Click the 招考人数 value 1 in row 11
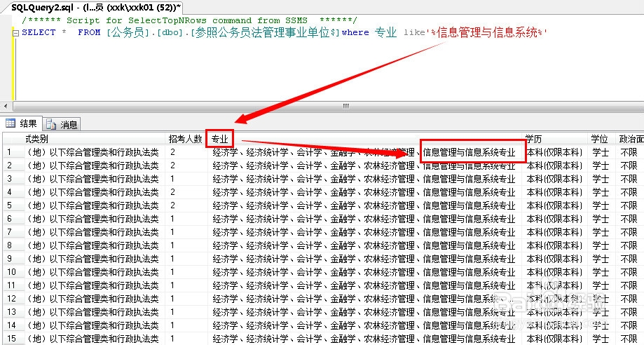 [x=186, y=285]
